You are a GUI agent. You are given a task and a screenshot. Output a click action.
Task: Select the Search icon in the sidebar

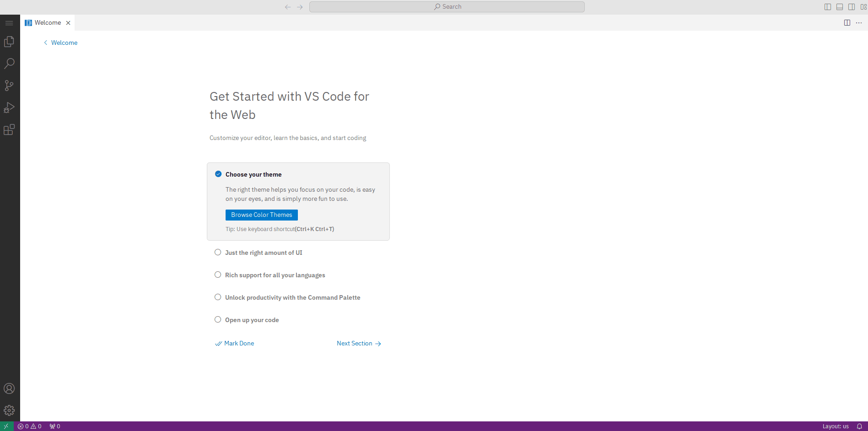[9, 63]
